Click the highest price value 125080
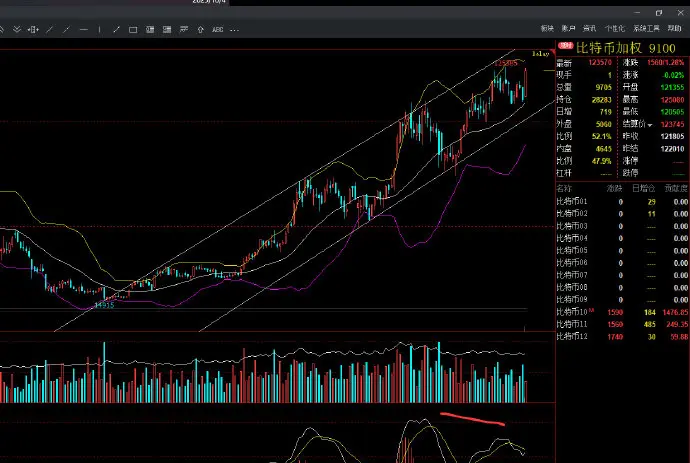The width and height of the screenshot is (690, 463). (672, 99)
